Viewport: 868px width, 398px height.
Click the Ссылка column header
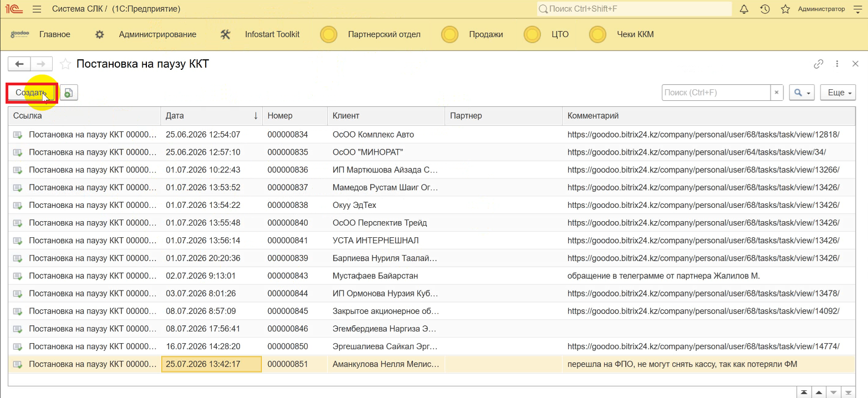pos(84,116)
